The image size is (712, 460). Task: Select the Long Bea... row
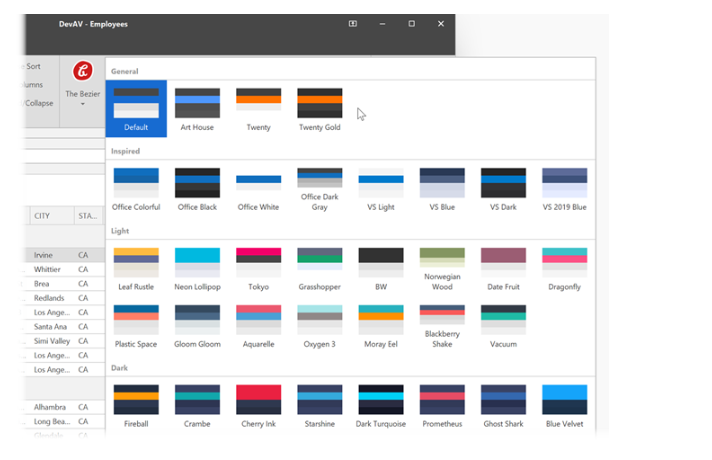click(x=64, y=421)
